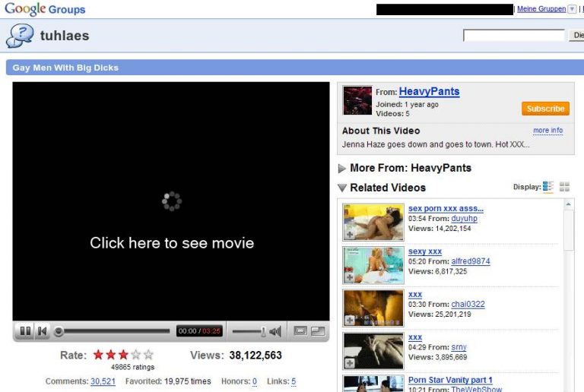Open the 'Meine Gruppen' link
The image size is (584, 392).
[x=541, y=9]
